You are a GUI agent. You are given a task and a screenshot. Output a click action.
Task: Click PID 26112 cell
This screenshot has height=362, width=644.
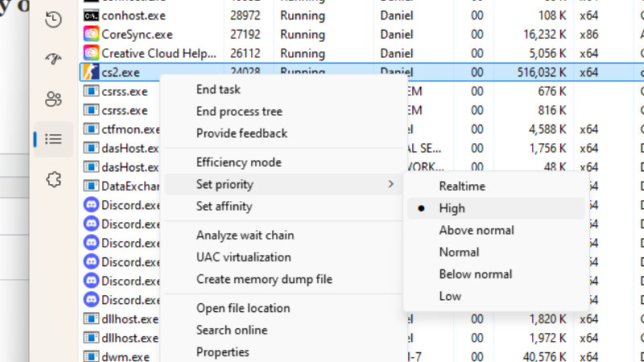pos(246,53)
